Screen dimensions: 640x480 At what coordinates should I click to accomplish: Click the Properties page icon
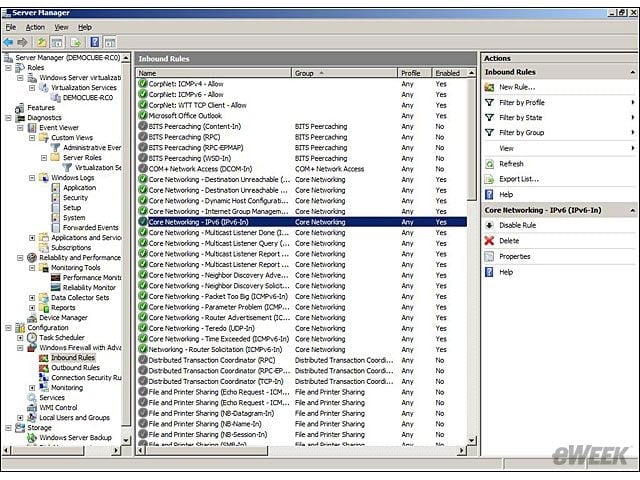click(489, 256)
